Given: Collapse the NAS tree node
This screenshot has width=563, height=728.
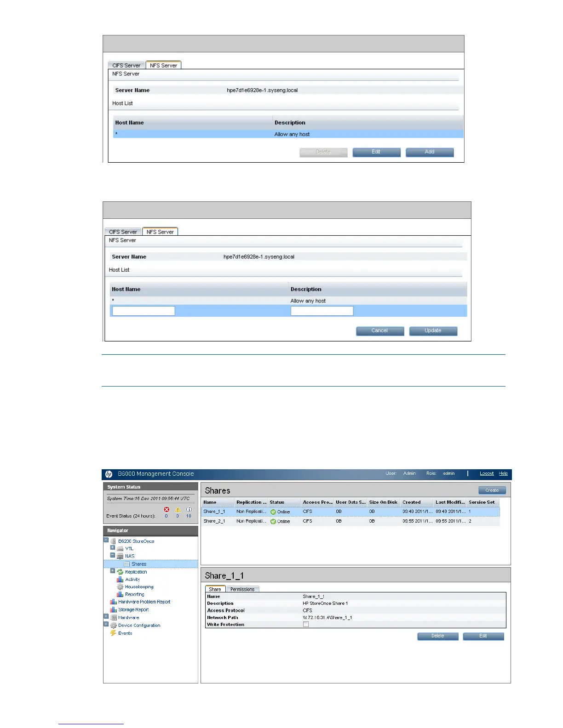Looking at the screenshot, I should pyautogui.click(x=113, y=555).
